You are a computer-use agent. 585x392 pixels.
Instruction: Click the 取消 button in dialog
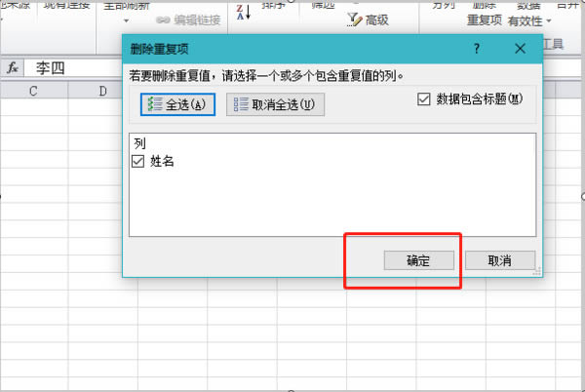coord(499,260)
